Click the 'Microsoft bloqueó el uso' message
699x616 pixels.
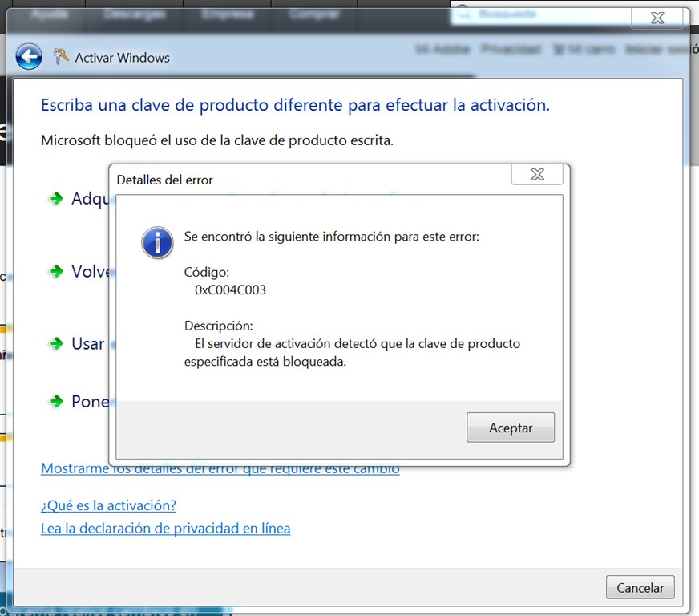(217, 140)
